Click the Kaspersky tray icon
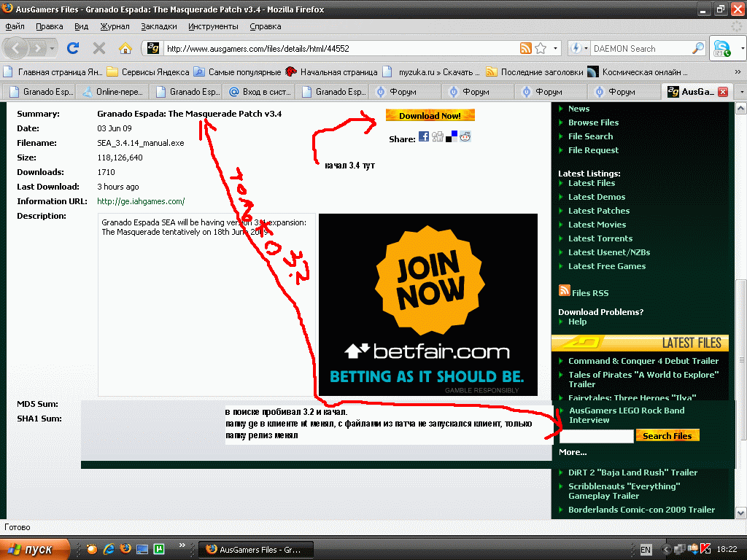The image size is (747, 560). (x=705, y=549)
